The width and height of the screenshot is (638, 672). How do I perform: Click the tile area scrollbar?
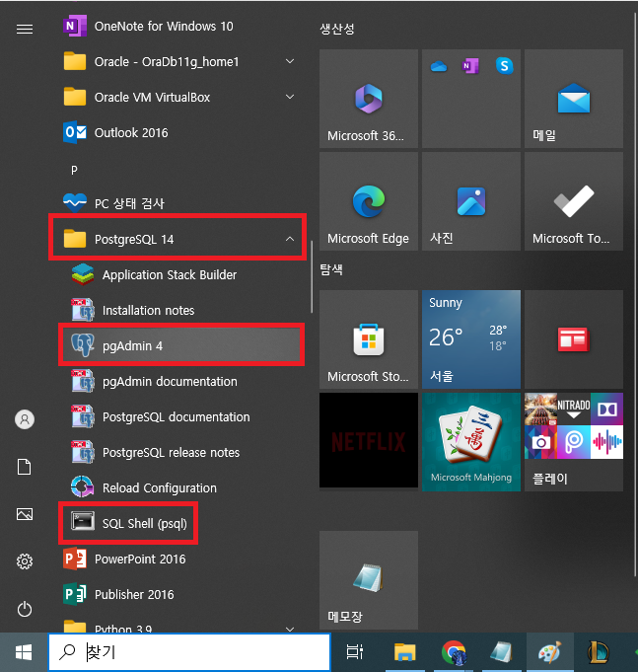[635, 295]
